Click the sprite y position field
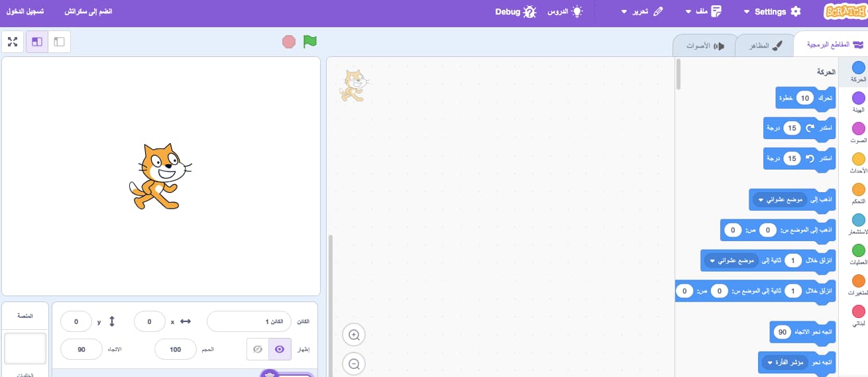 76,321
